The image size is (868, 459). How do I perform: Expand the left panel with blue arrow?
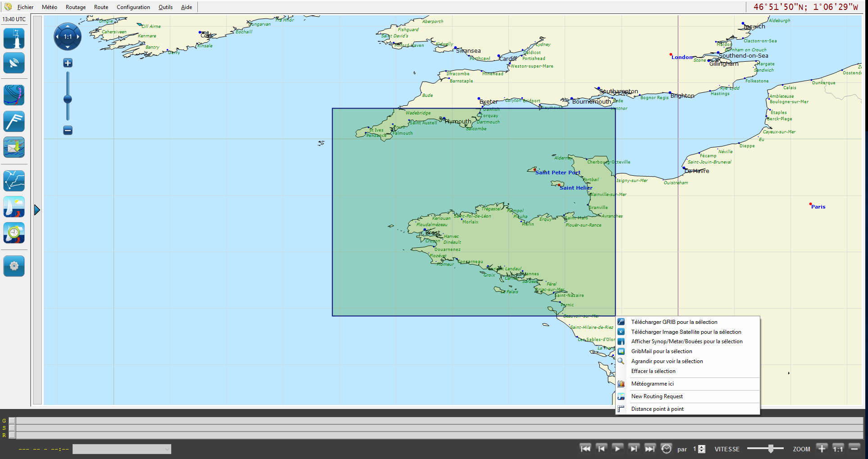[x=37, y=210]
